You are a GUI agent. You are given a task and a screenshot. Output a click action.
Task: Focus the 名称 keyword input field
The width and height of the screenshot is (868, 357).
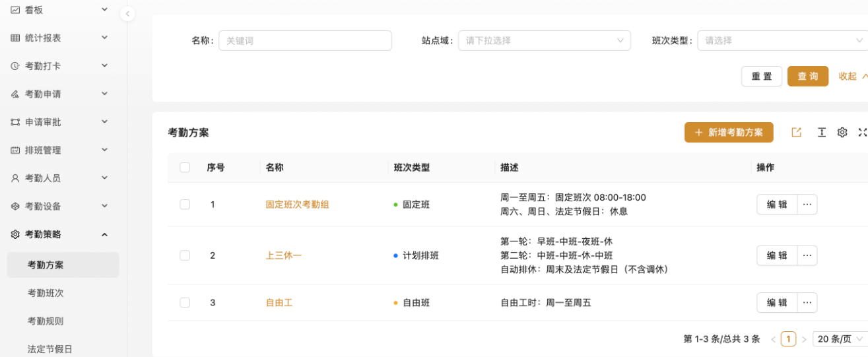pos(305,40)
